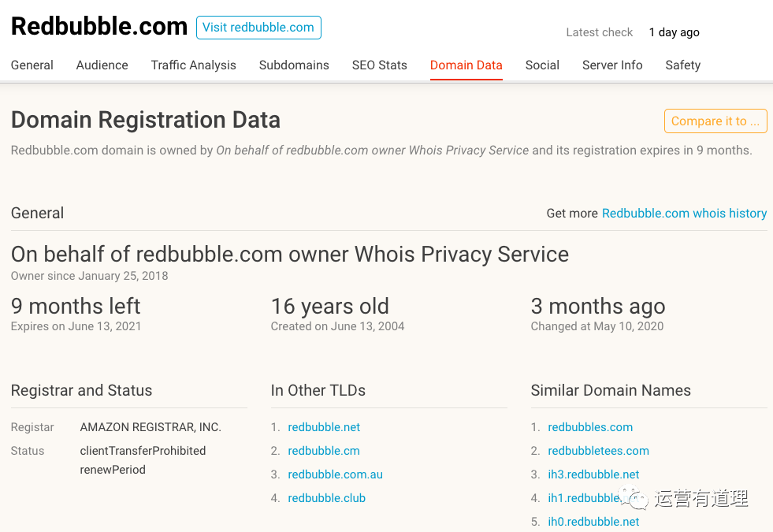Open the General tab
773x532 pixels.
click(32, 65)
